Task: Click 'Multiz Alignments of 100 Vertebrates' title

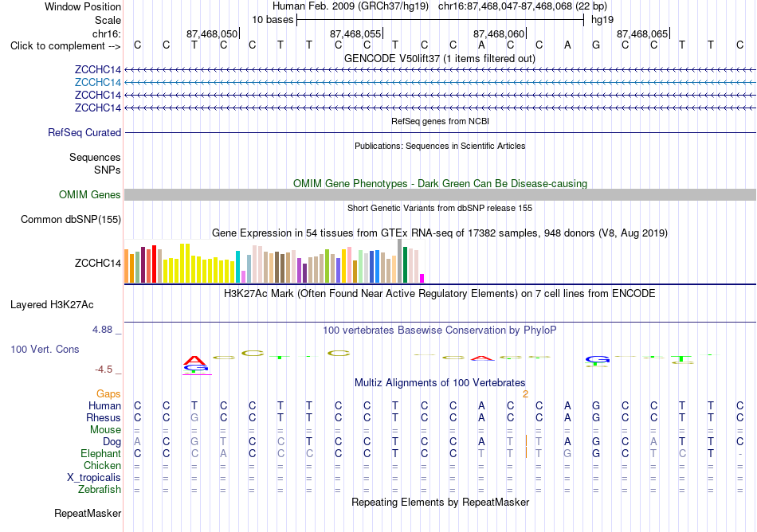Action: [440, 383]
